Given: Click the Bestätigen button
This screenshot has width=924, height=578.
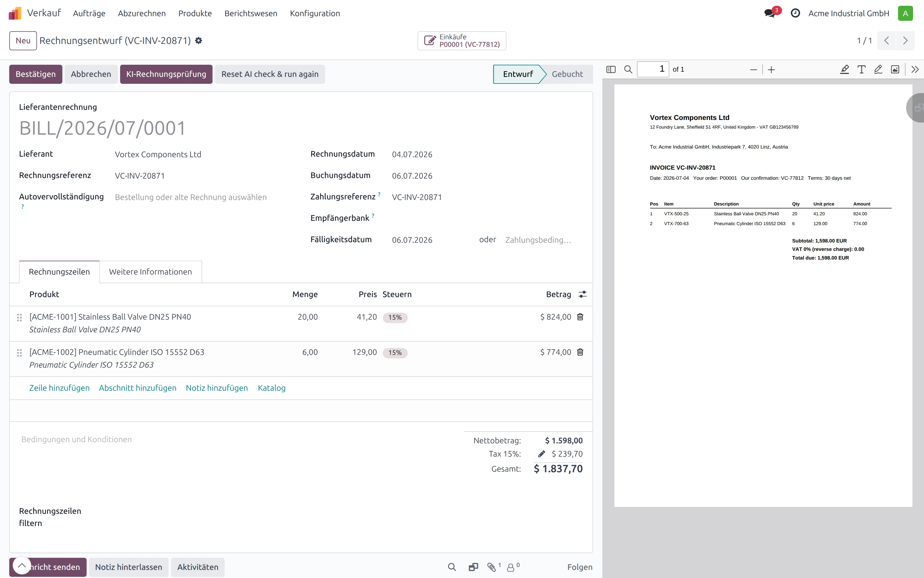Looking at the screenshot, I should click(x=36, y=74).
